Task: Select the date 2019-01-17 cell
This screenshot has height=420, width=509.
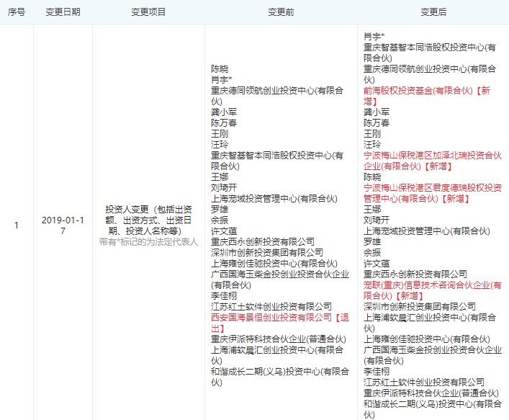Action: 63,225
